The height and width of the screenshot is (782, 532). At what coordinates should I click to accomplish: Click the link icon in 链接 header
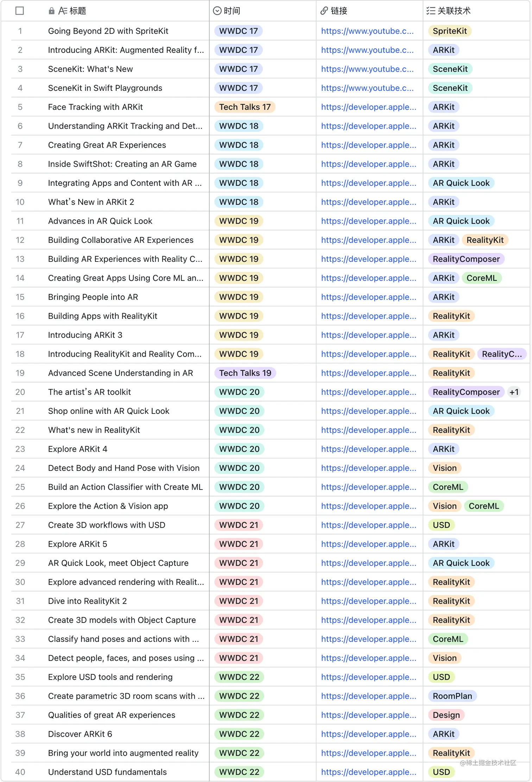tap(324, 11)
